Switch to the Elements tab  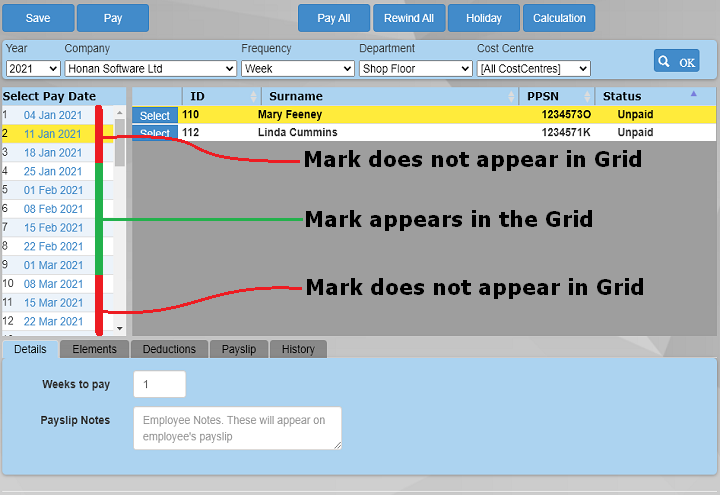pos(94,349)
